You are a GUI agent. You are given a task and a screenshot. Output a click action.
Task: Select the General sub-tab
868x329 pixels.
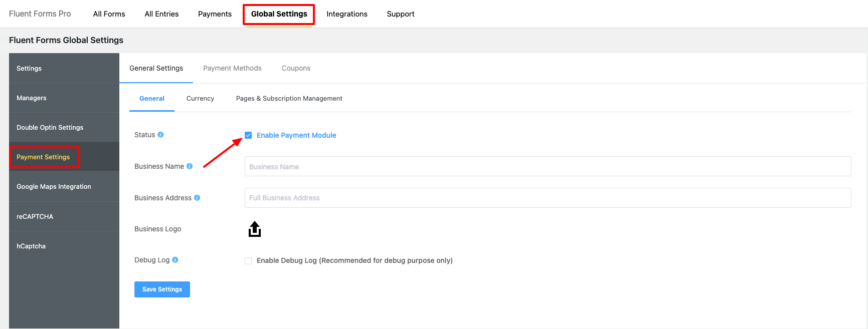coord(152,98)
